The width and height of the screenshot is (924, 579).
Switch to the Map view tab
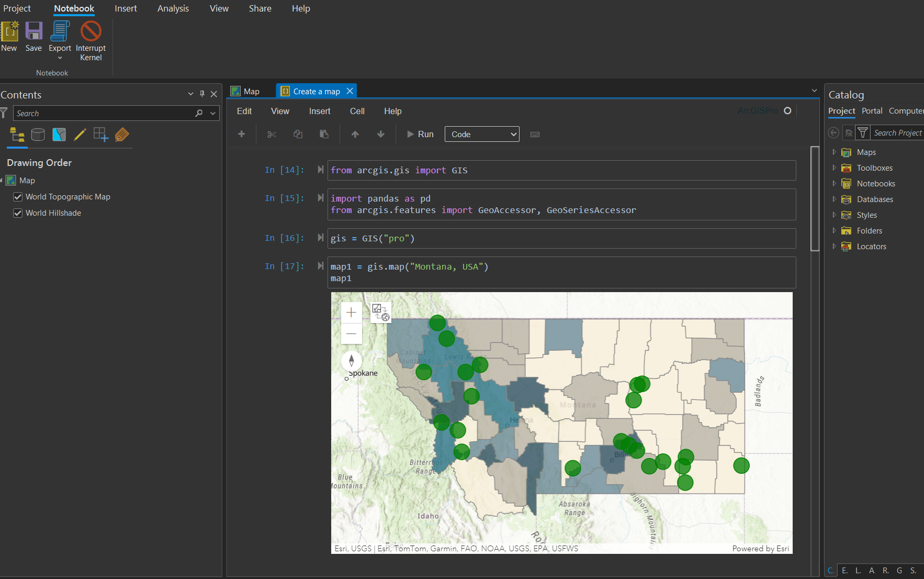point(251,92)
